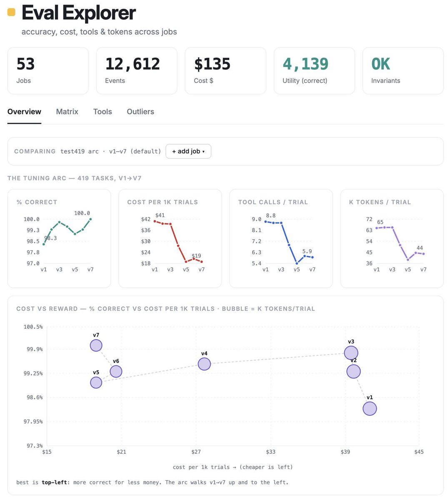Select the v6 bubble in scatter plot

[x=116, y=371]
